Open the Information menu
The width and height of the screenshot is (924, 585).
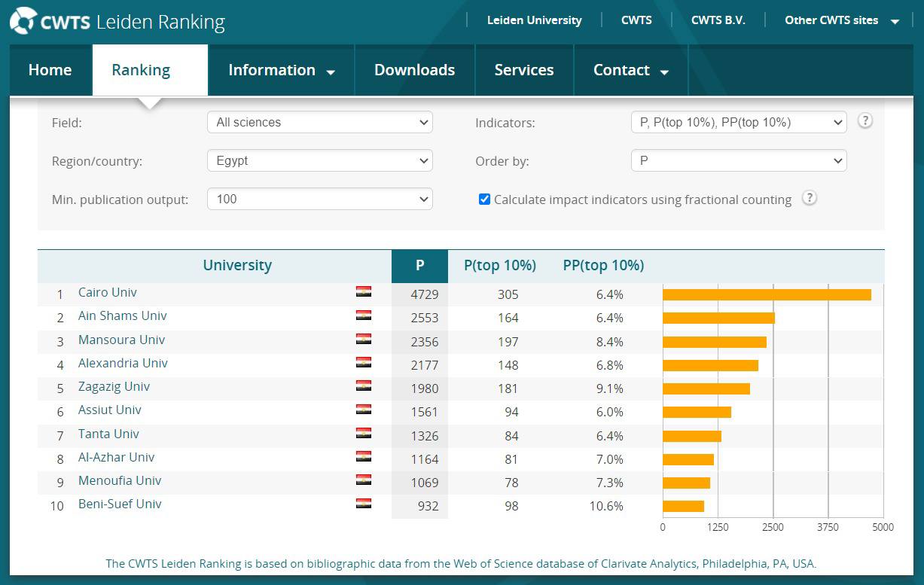click(x=281, y=70)
